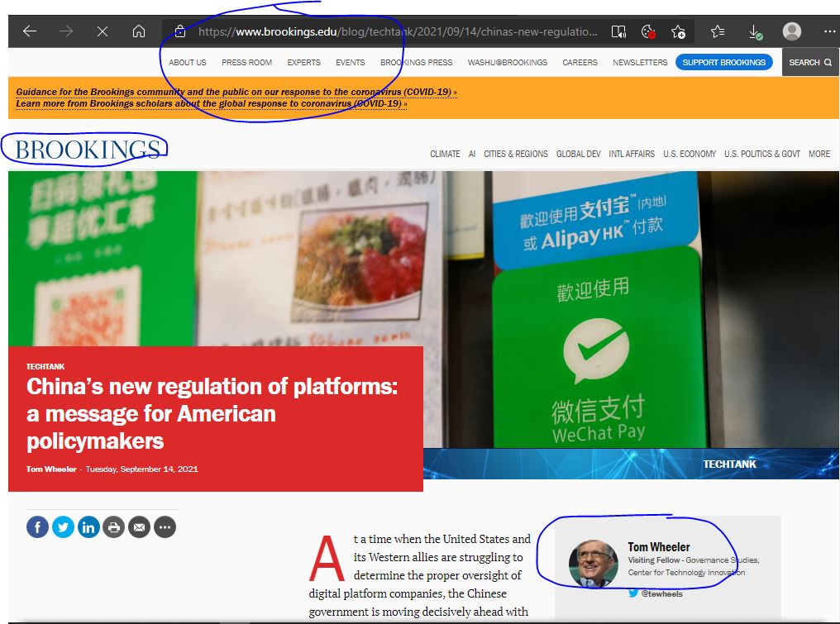This screenshot has width=840, height=624.
Task: Open the Brookings site Search button
Action: (810, 62)
